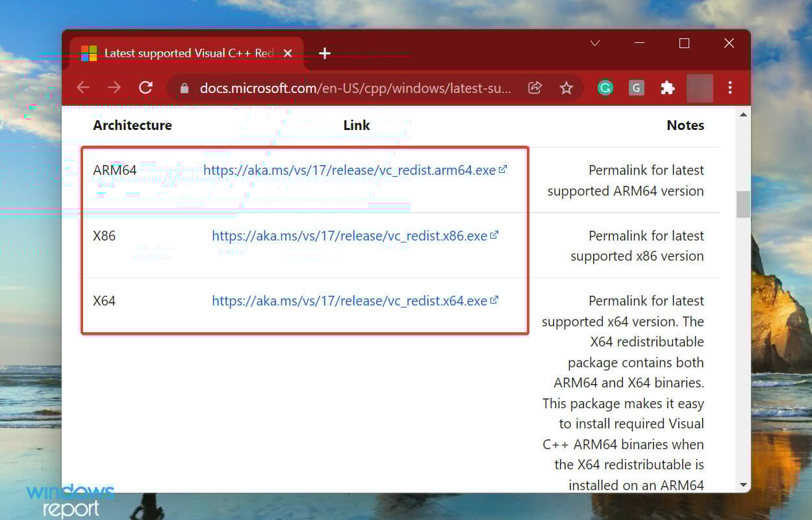812x520 pixels.
Task: Click the Link column header
Action: [357, 125]
